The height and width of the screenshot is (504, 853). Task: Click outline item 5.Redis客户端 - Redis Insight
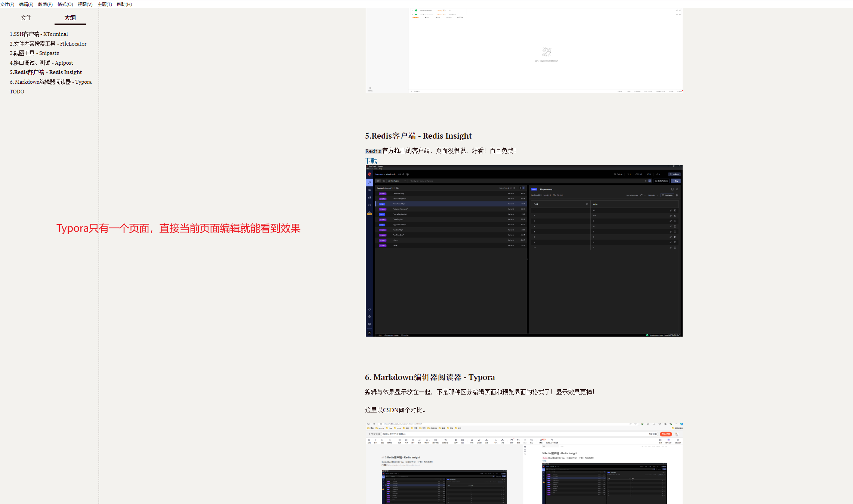click(x=46, y=72)
